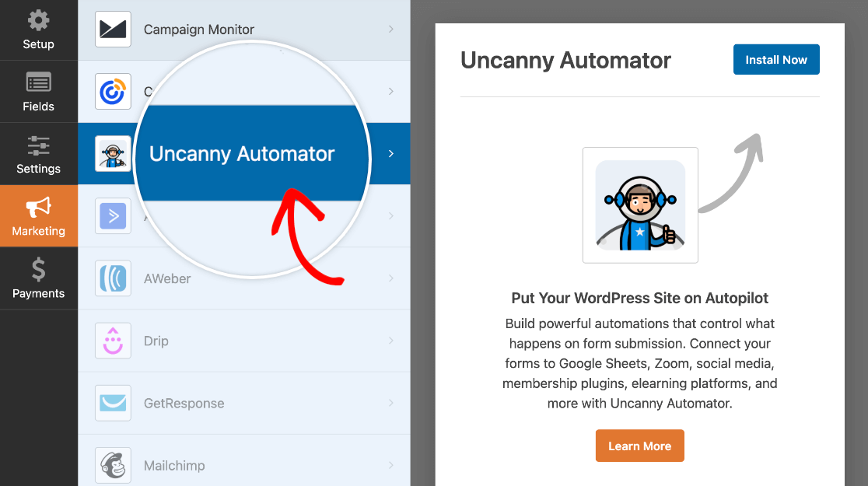Select the AWeber label

click(167, 278)
